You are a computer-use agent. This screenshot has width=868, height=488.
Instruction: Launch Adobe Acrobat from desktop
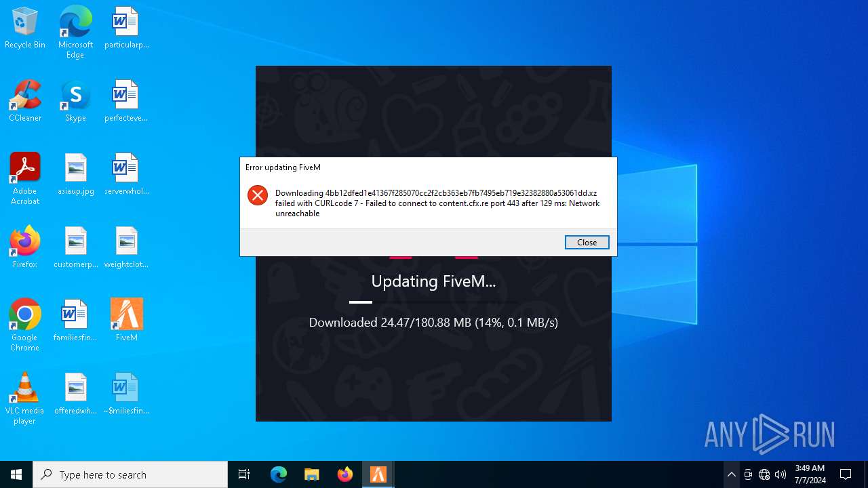tap(25, 179)
